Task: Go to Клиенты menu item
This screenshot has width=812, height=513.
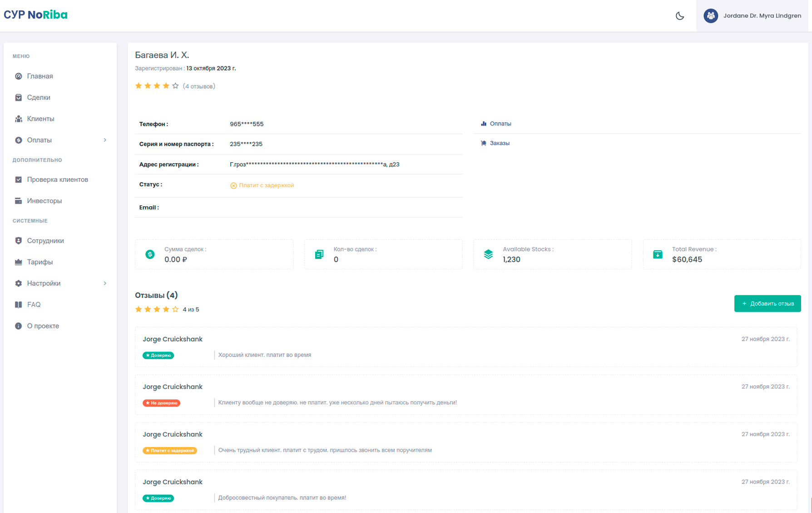Action: [40, 119]
